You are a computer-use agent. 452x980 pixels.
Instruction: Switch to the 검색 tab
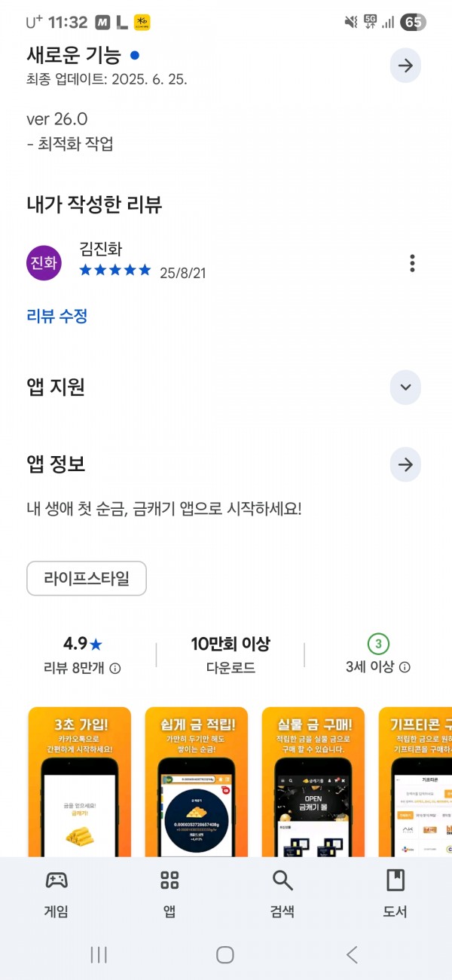pos(282,894)
